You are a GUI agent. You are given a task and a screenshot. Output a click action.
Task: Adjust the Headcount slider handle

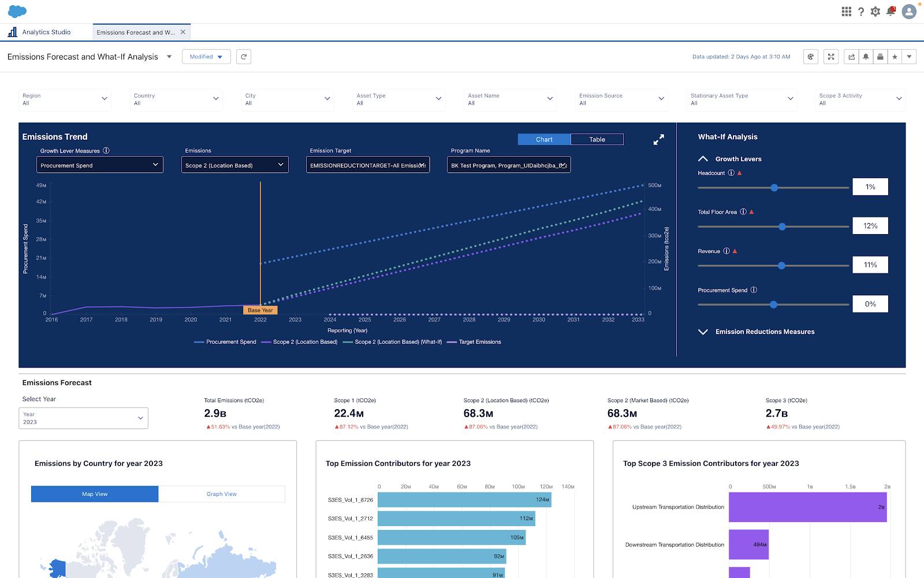click(774, 187)
